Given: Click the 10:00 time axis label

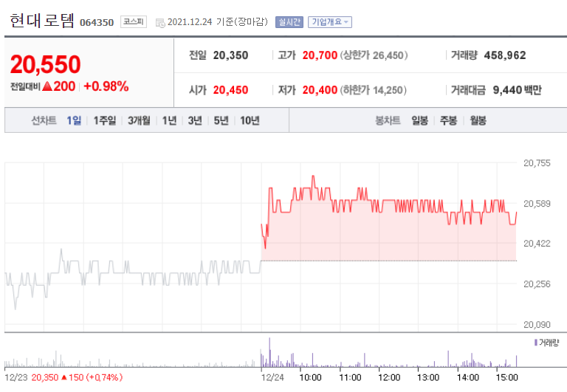Looking at the screenshot, I should click(310, 377).
